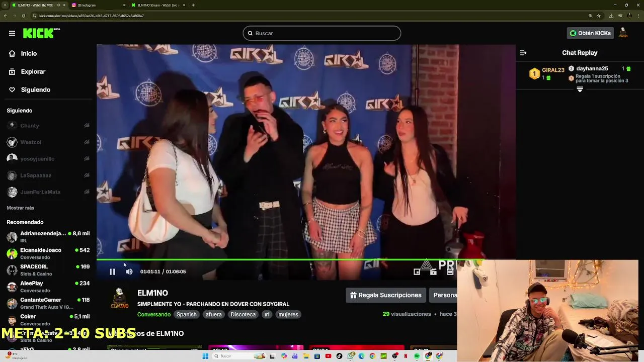Open SPACEGRL recommended channel
The height and width of the screenshot is (362, 644).
click(48, 270)
